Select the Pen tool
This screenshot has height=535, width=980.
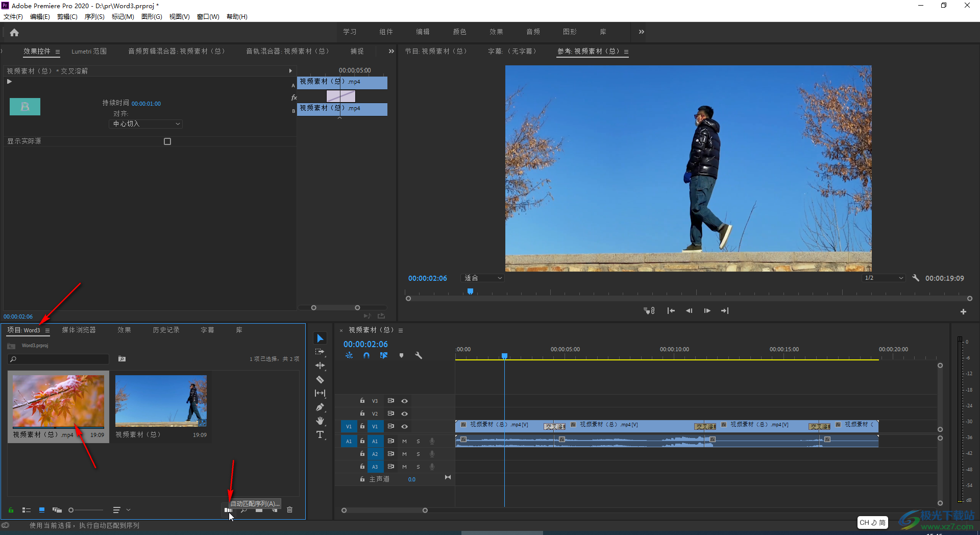[320, 407]
